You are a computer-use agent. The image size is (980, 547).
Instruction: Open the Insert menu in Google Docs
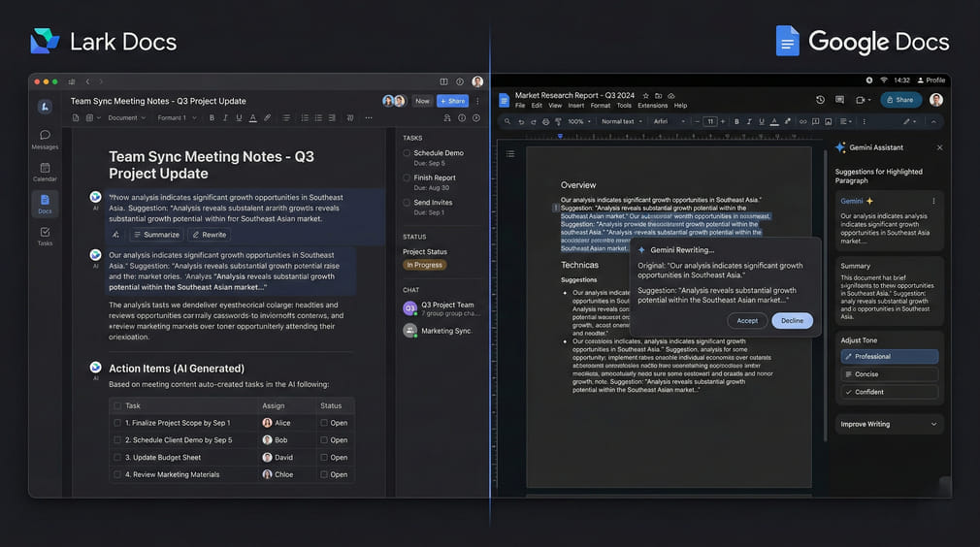(x=576, y=106)
